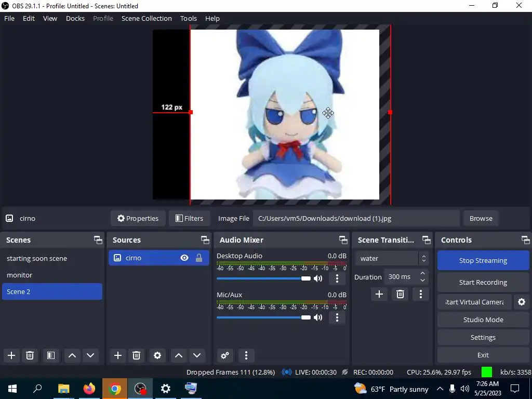
Task: Open source properties gear in Sources panel
Action: (157, 355)
